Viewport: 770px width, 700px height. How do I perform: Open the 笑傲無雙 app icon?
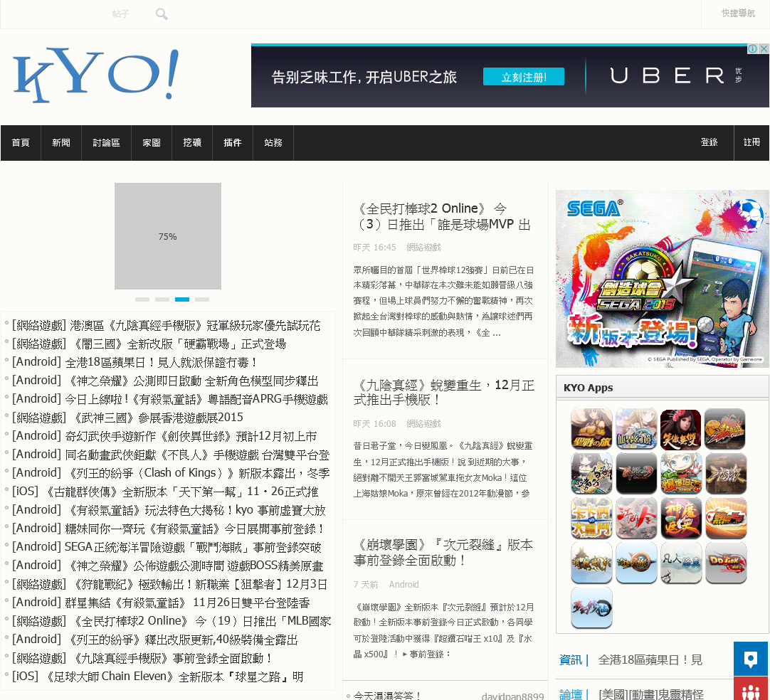[x=680, y=428]
